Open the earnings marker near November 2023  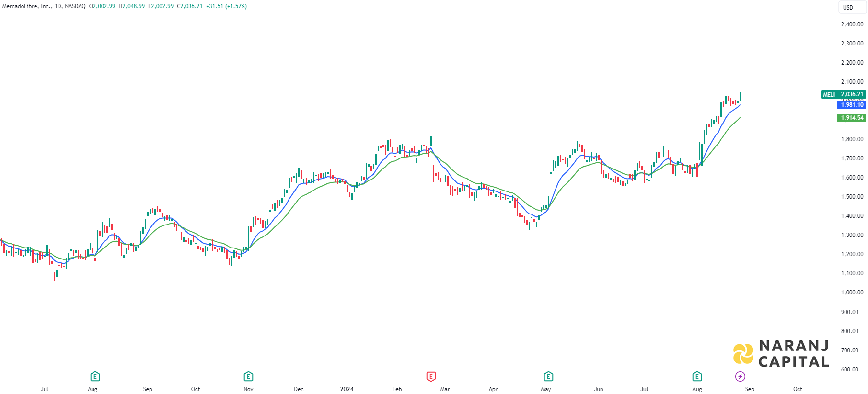(248, 376)
